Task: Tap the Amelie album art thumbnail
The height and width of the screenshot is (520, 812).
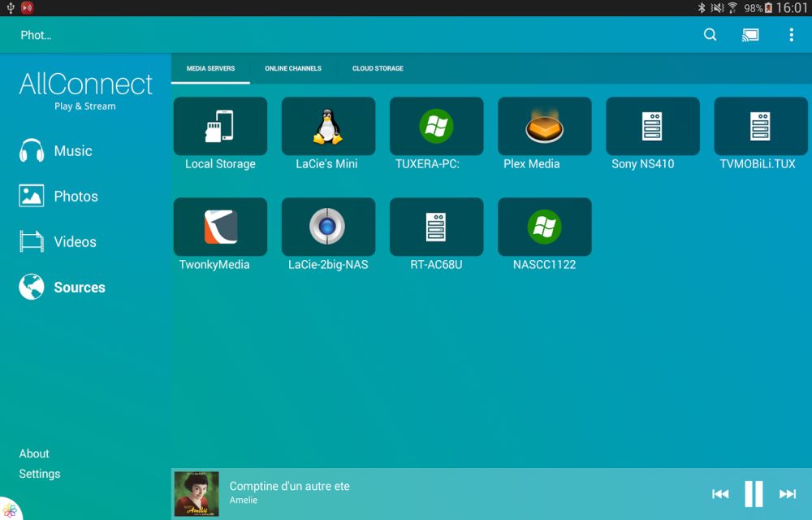Action: pos(197,494)
